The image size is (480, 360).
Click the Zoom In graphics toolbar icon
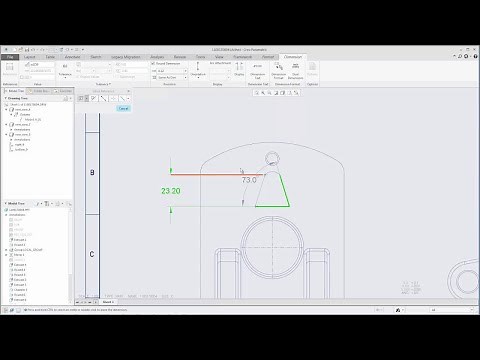coord(263,93)
